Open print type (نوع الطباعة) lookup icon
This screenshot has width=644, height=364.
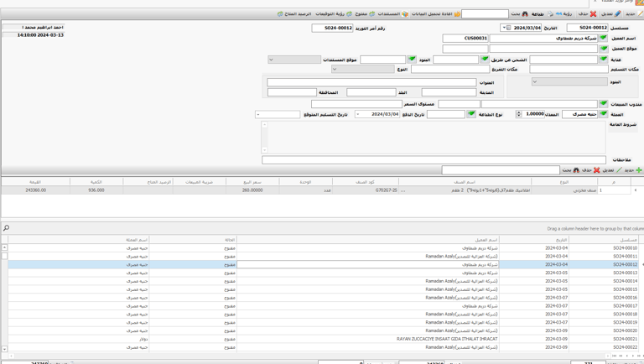(x=471, y=114)
